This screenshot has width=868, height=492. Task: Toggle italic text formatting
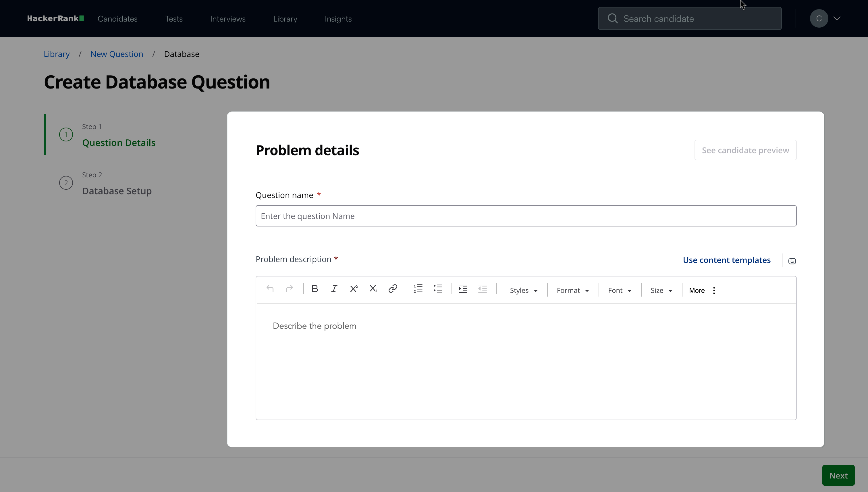334,289
